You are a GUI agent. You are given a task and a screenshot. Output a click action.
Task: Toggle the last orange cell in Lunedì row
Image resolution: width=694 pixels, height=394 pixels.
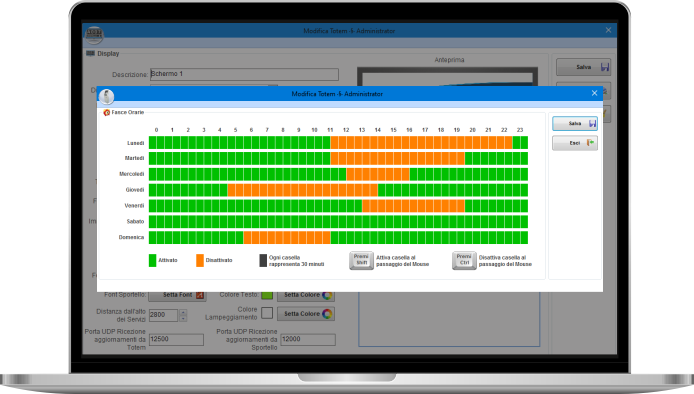click(x=508, y=143)
